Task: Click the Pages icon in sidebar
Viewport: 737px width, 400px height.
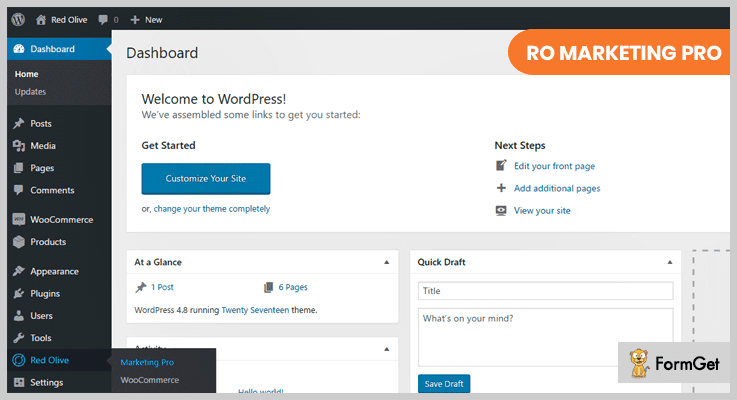Action: (x=19, y=168)
